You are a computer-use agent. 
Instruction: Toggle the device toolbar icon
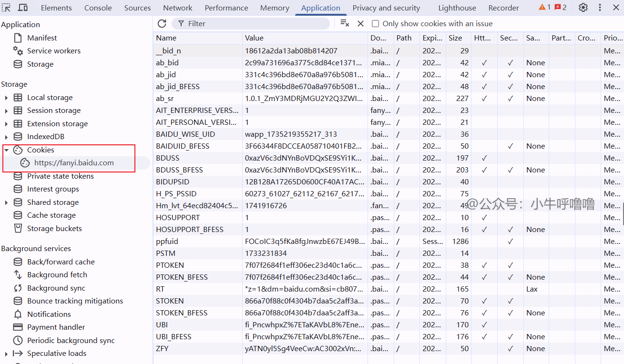[22, 8]
